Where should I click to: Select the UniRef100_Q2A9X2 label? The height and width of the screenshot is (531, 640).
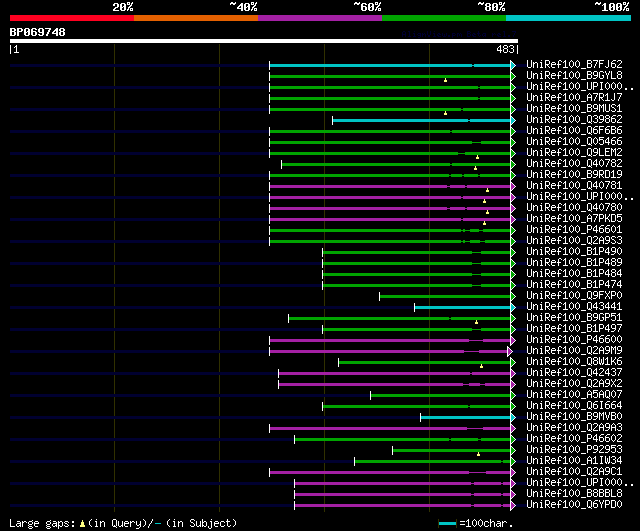[x=574, y=384]
